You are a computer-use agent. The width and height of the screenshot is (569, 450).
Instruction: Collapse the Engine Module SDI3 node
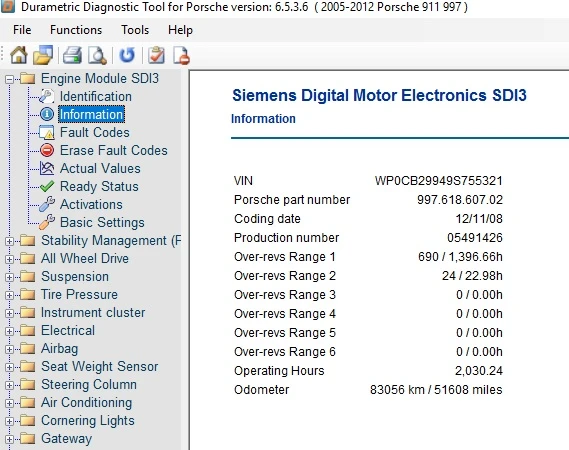(9, 79)
